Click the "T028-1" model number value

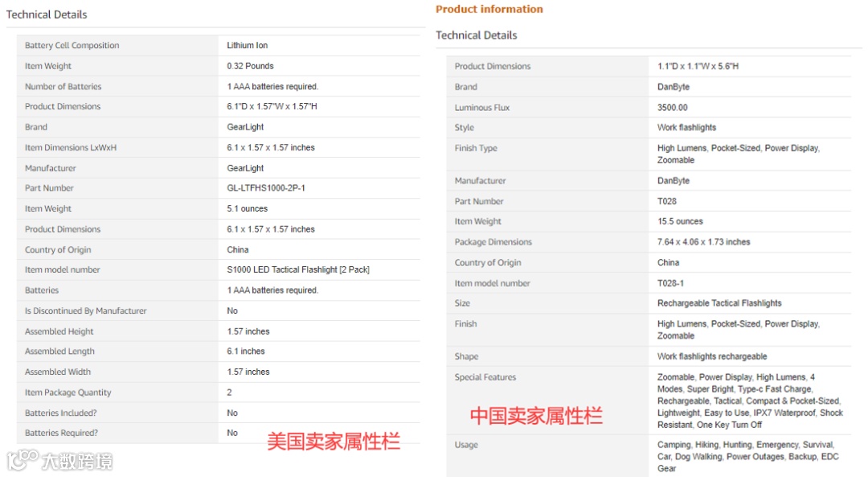pyautogui.click(x=670, y=283)
